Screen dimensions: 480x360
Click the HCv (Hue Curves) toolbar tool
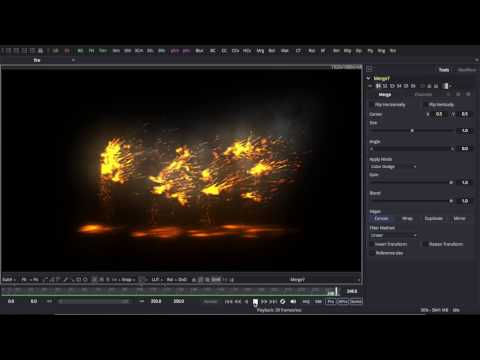tap(247, 51)
